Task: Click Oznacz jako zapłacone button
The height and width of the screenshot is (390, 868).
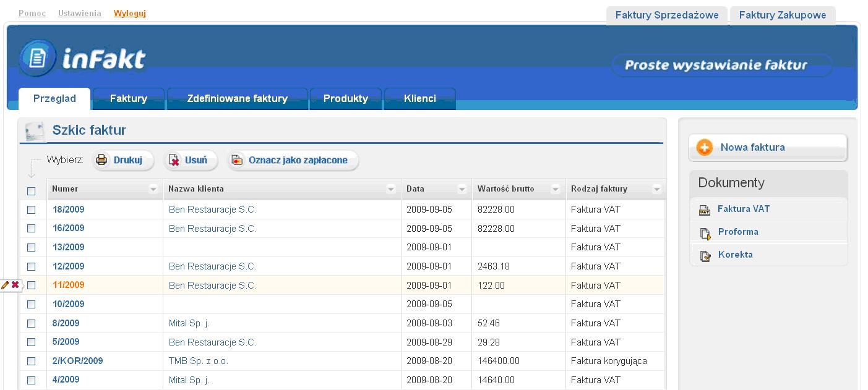Action: tap(293, 160)
